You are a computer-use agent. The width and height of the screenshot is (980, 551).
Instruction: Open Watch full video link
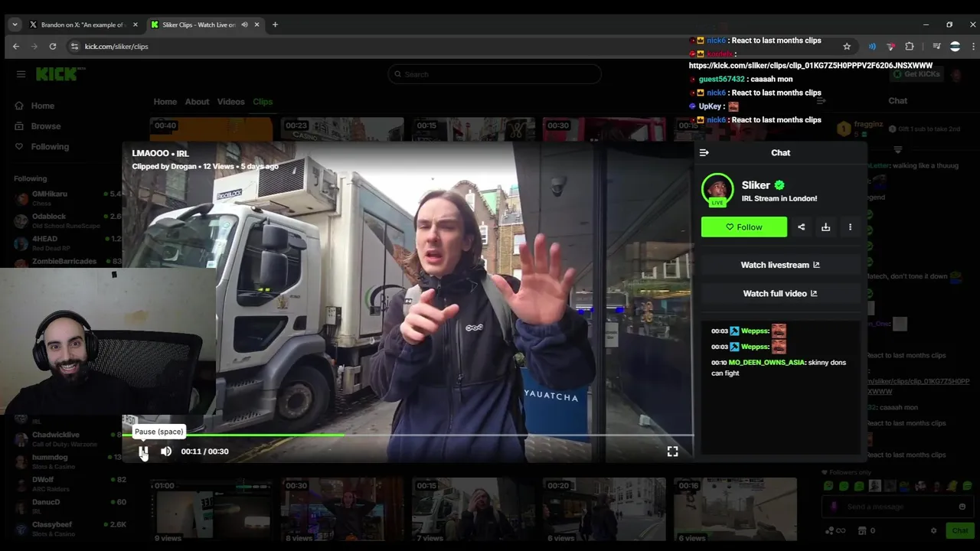click(x=780, y=293)
